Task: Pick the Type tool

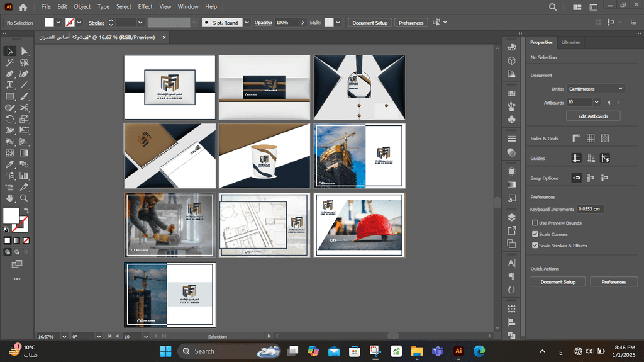Action: click(x=10, y=85)
